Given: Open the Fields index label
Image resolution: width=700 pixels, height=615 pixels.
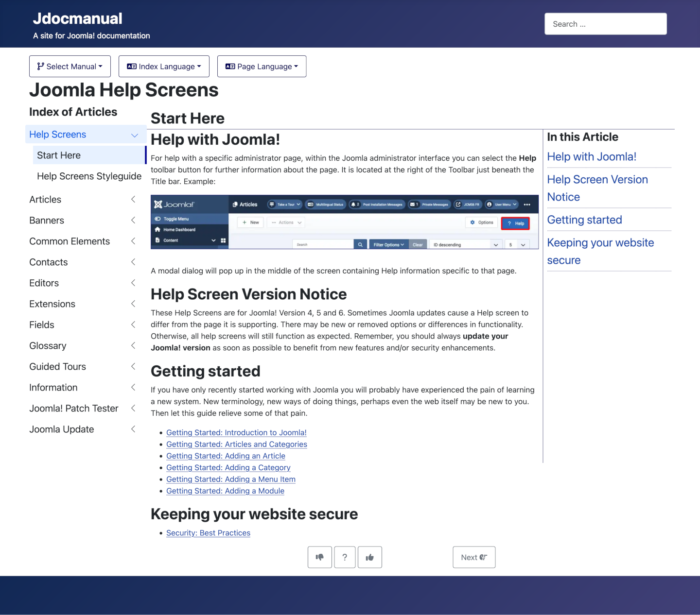Looking at the screenshot, I should coord(42,325).
